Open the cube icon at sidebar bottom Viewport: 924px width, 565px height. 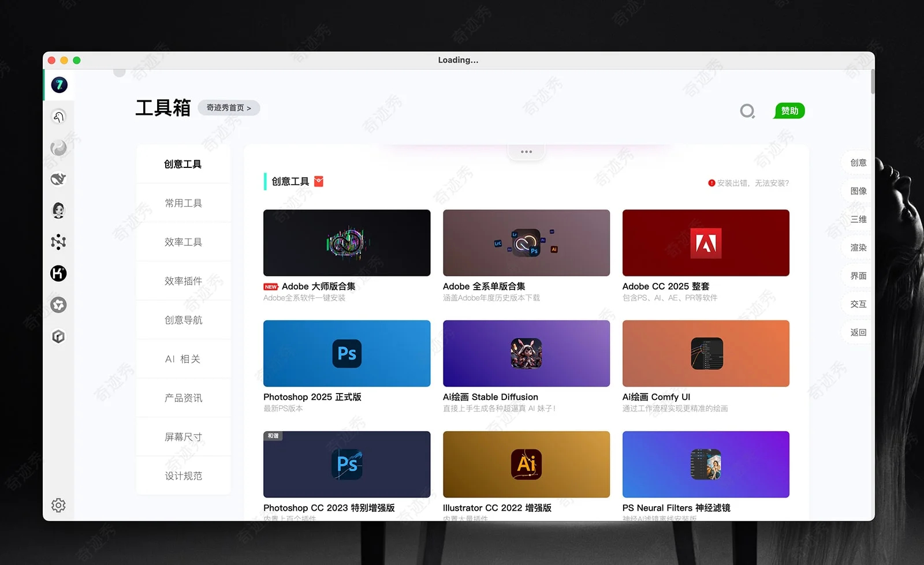[58, 336]
